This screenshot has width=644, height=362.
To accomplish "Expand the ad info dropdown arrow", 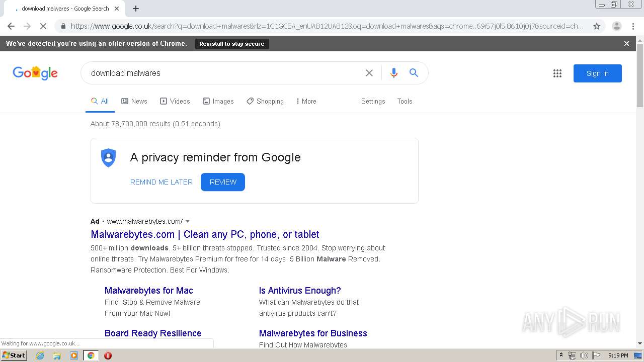I will (x=188, y=221).
